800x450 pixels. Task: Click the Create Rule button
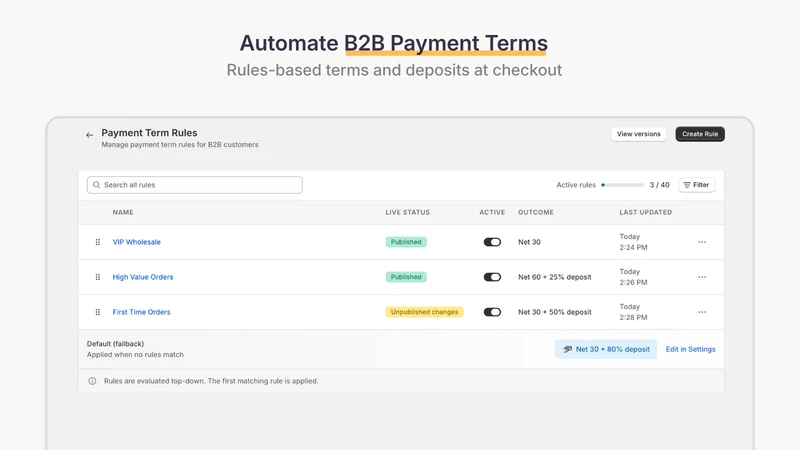700,134
